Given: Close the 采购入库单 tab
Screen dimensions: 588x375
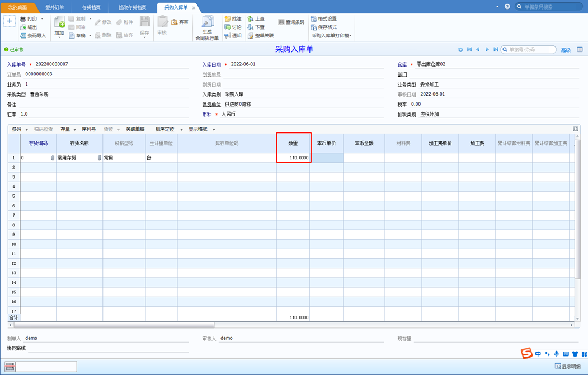Looking at the screenshot, I should pos(194,8).
